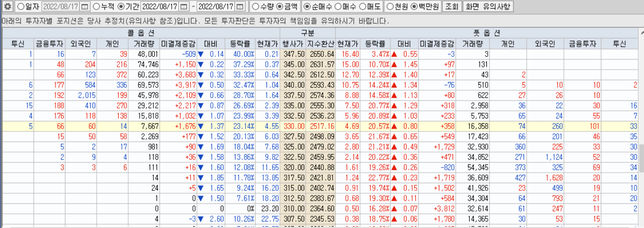Sort by 행사가 column header
644x228 pixels.
point(293,44)
